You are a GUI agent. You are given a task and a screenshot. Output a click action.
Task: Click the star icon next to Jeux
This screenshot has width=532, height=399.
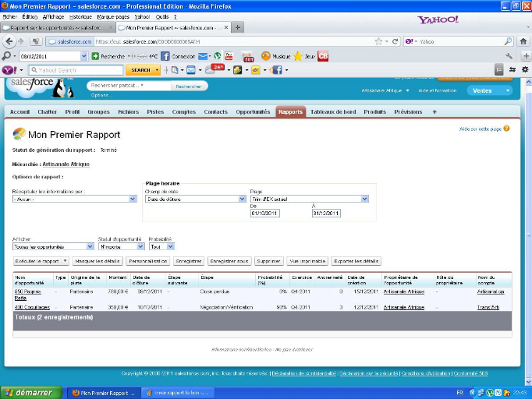297,56
